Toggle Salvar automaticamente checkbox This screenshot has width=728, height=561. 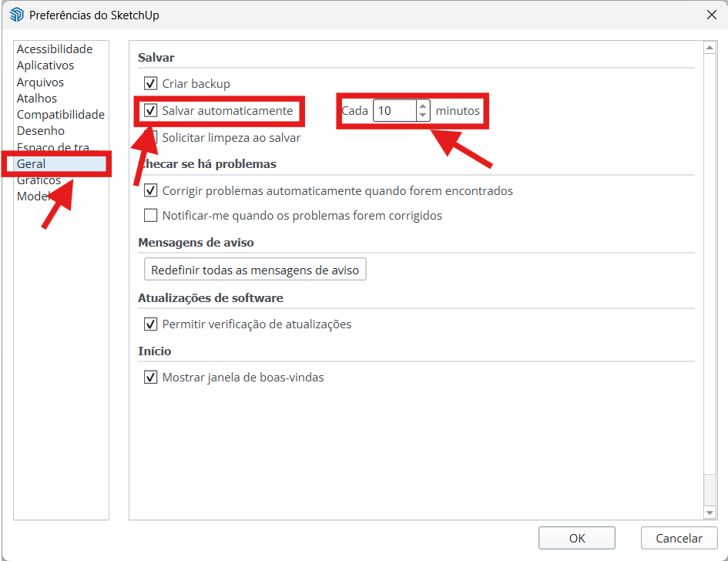151,111
